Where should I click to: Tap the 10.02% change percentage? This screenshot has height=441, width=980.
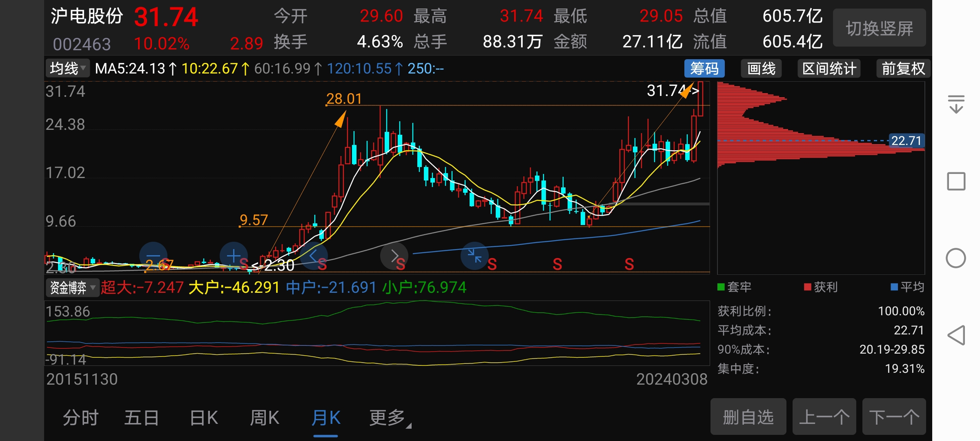(x=162, y=44)
